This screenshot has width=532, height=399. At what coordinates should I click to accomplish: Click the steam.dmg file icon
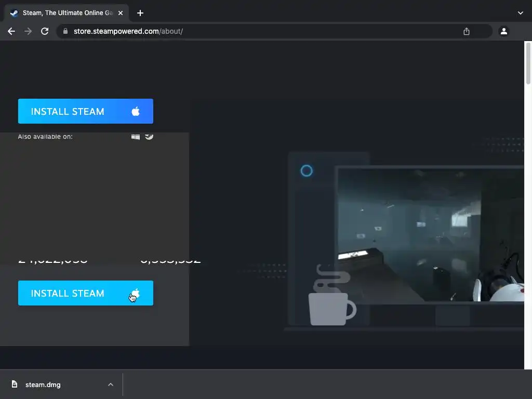pyautogui.click(x=14, y=384)
